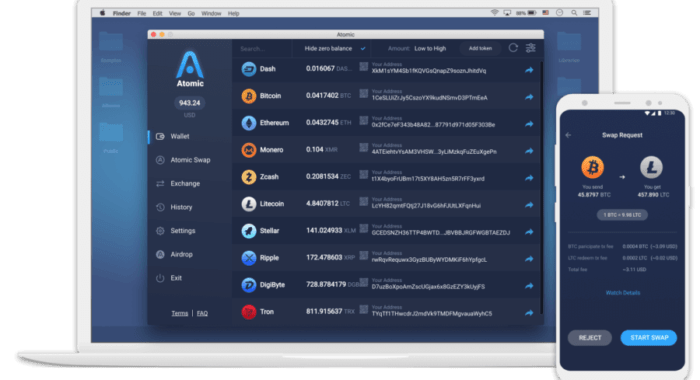Send Ethereum using its share arrow
This screenshot has width=700, height=380.
click(x=529, y=124)
